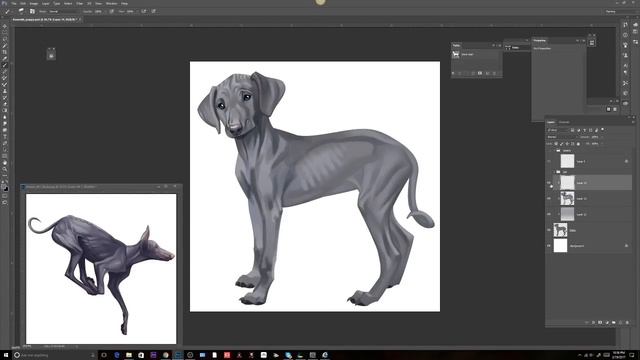Open the Image menu
The height and width of the screenshot is (360, 640).
[34, 3]
